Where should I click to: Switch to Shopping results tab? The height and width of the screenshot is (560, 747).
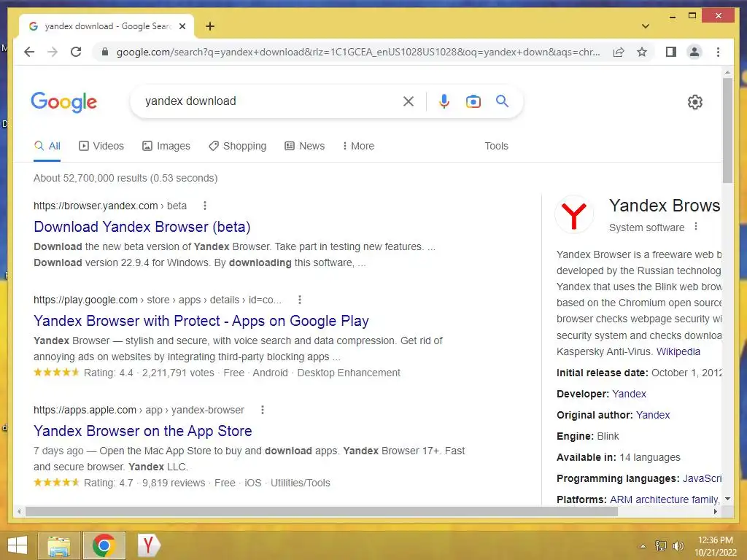click(x=237, y=146)
